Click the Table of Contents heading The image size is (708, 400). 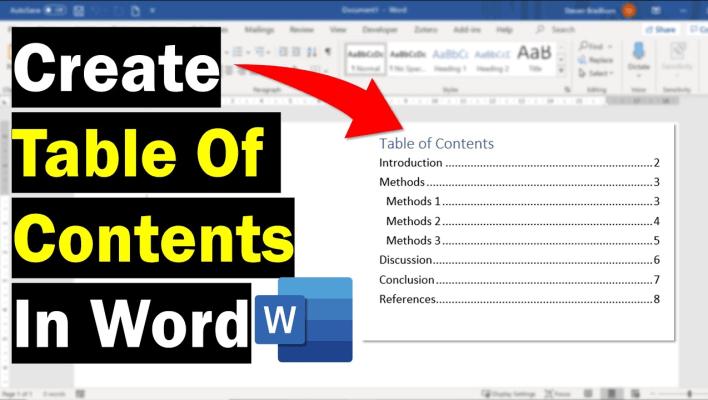436,144
